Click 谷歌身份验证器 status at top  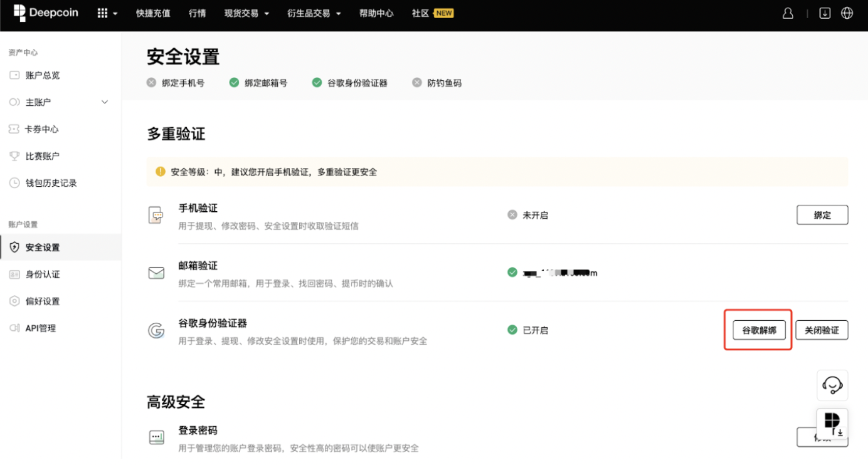pos(349,83)
